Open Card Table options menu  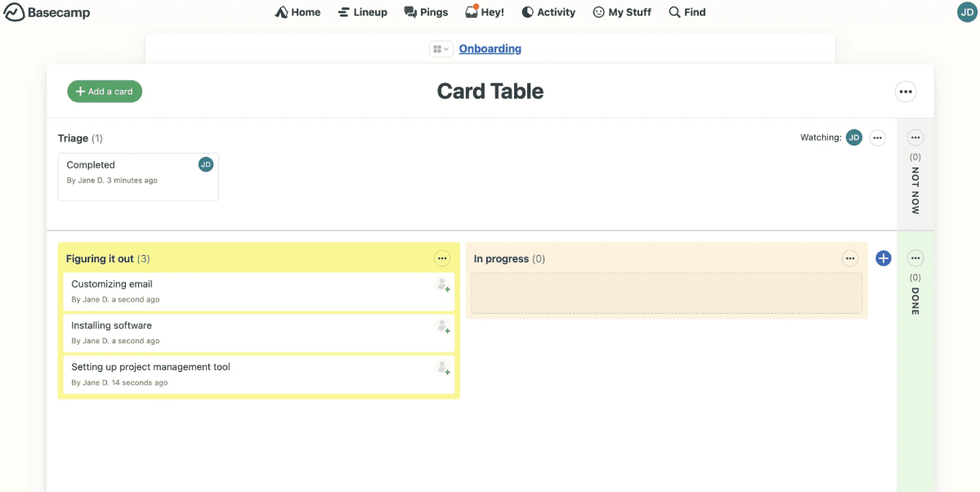click(906, 92)
